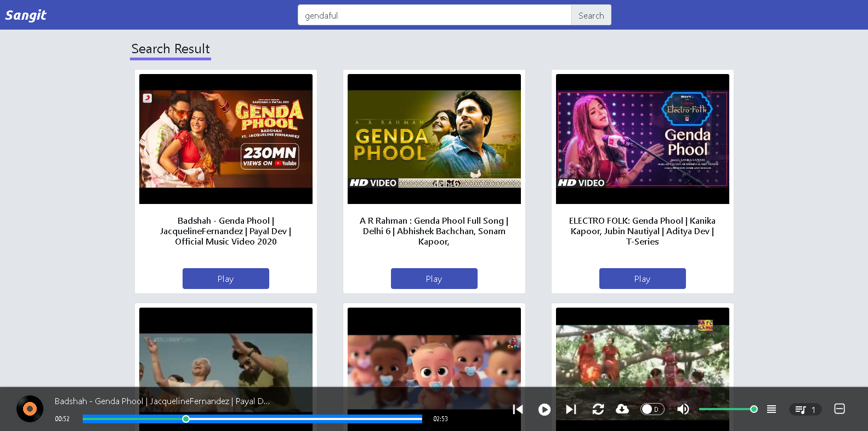The height and width of the screenshot is (431, 868).
Task: Click title 'ELECTRO FOLK: Genda Phool | Kanika Kapoor'
Action: tap(643, 231)
